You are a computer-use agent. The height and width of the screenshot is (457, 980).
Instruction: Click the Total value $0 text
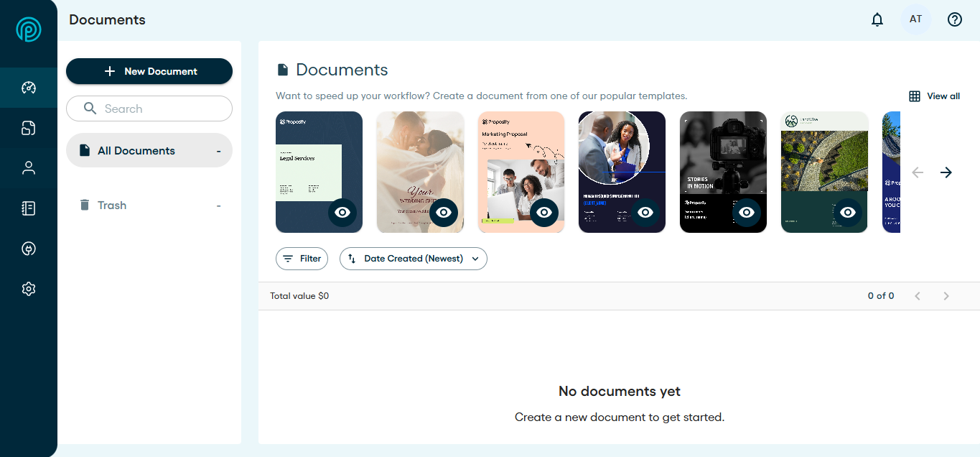(x=299, y=296)
